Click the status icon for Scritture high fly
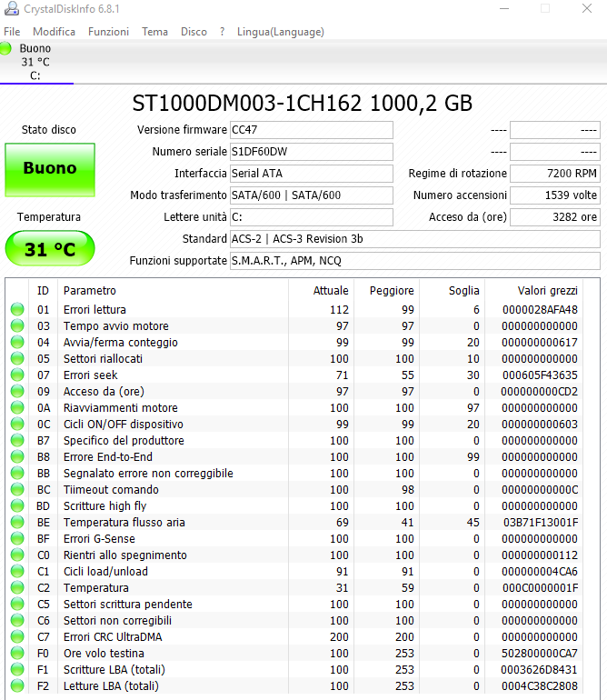 [x=17, y=505]
